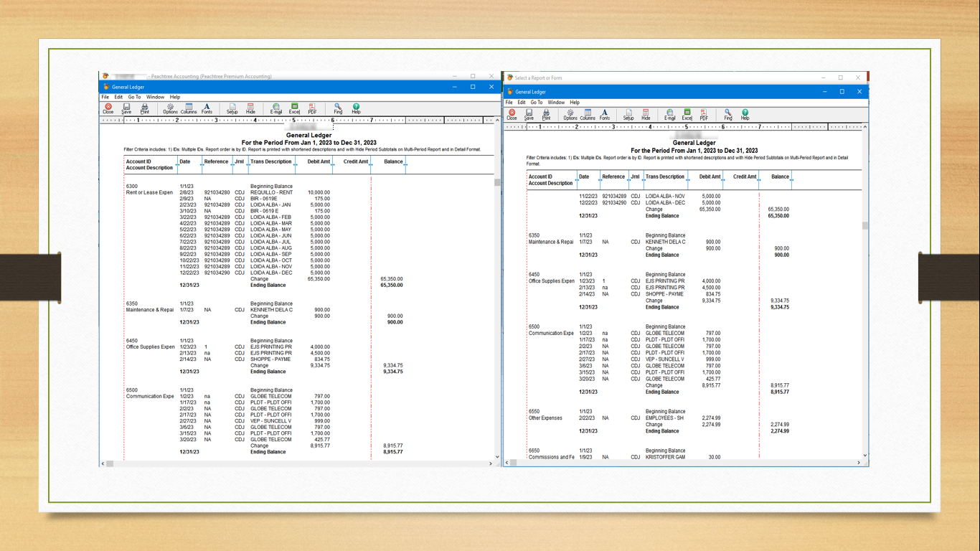
Task: Open Options in the left window toolbar
Action: tap(170, 108)
